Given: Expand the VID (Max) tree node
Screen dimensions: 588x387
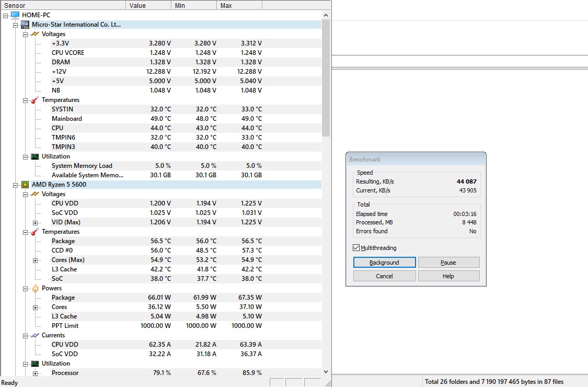Looking at the screenshot, I should click(x=36, y=222).
